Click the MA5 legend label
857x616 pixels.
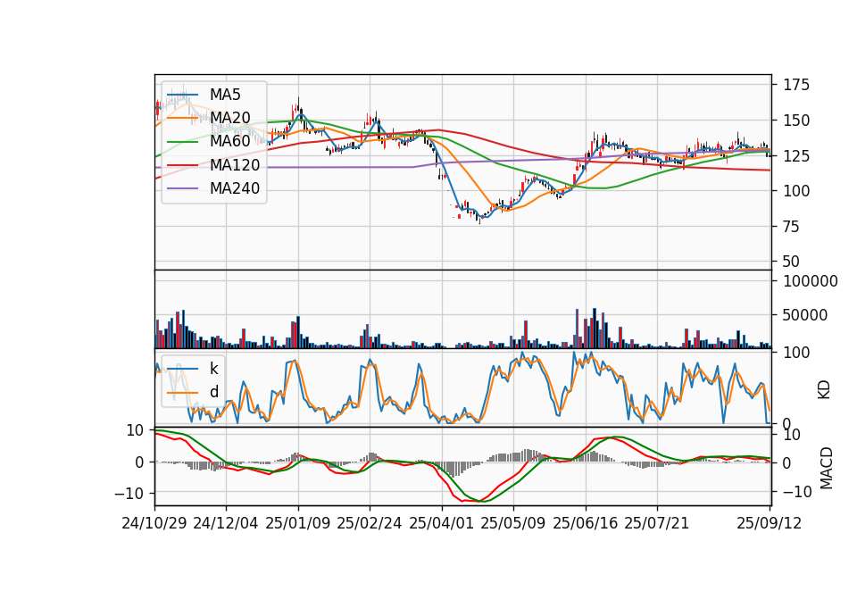(x=225, y=95)
